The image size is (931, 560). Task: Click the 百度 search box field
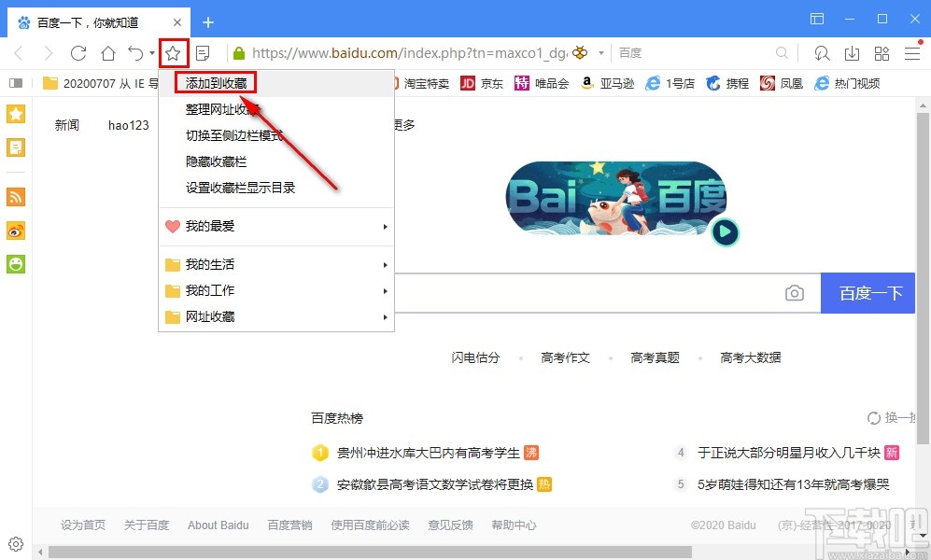[x=695, y=53]
